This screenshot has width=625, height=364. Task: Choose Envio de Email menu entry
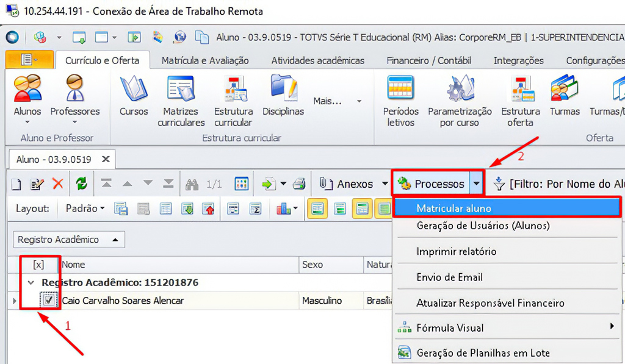[449, 277]
